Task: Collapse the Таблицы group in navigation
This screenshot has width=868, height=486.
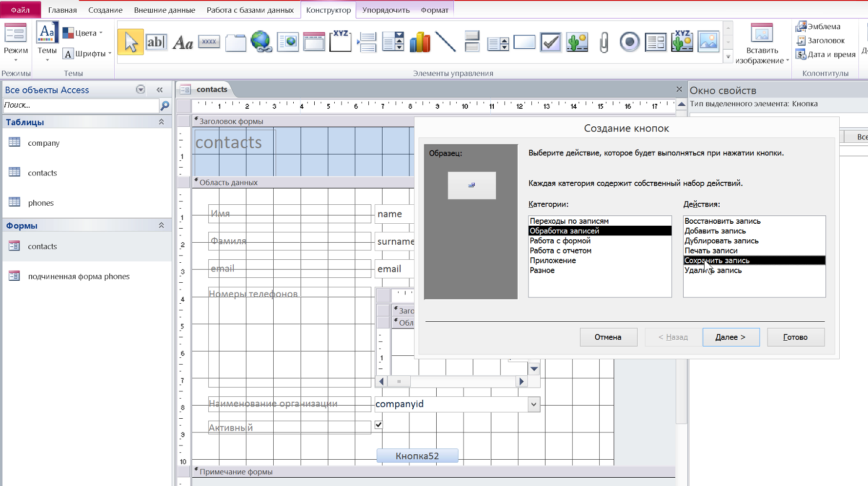Action: tap(161, 122)
